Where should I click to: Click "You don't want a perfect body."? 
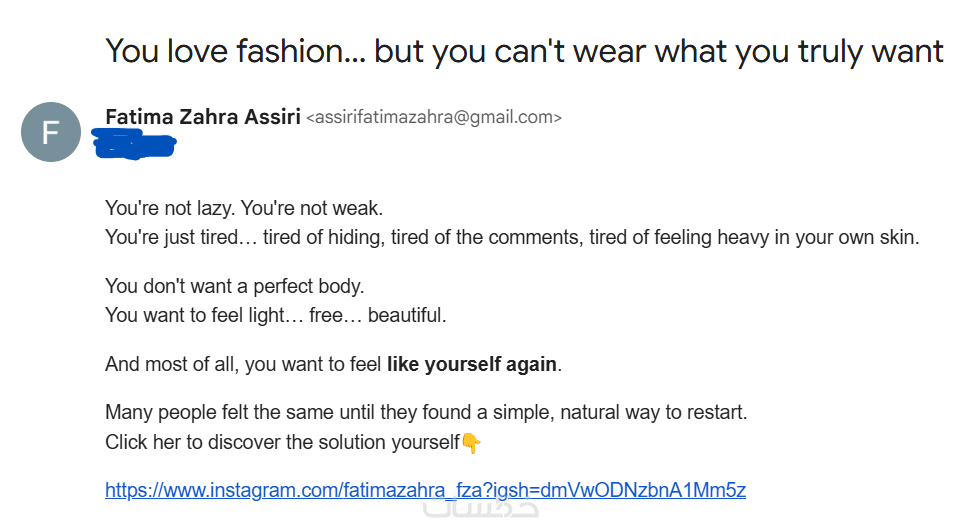(x=235, y=287)
